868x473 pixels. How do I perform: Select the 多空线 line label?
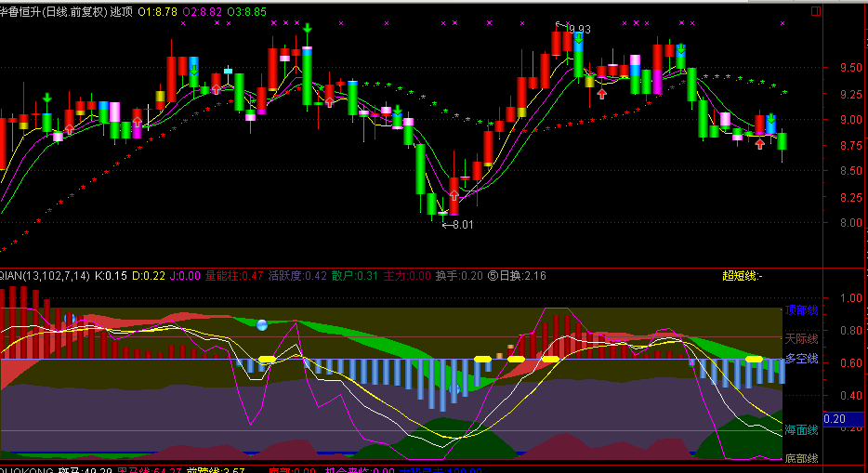point(801,359)
